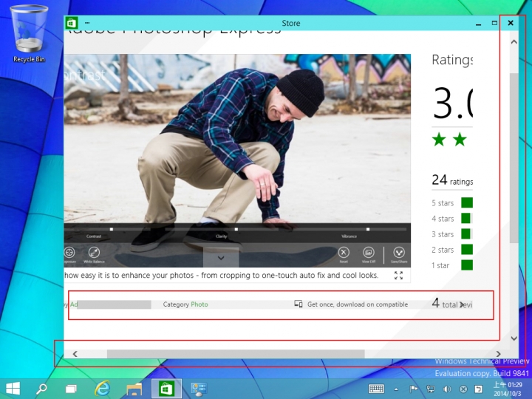Click the vertical scrollbar down arrow

click(514, 338)
